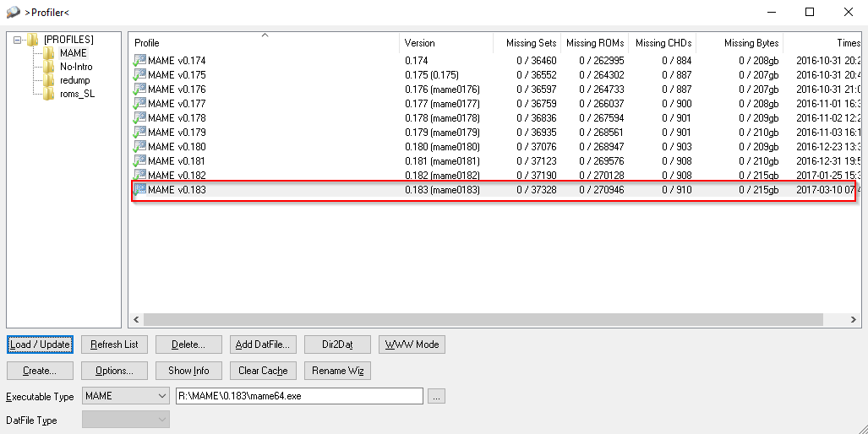Sort by Missing Bytes column header
868x434 pixels.
click(740, 42)
